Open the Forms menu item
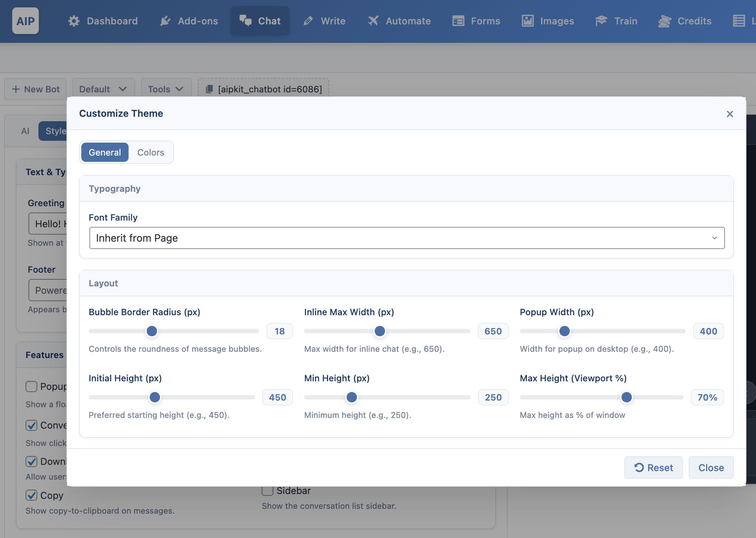The width and height of the screenshot is (756, 538). click(476, 21)
